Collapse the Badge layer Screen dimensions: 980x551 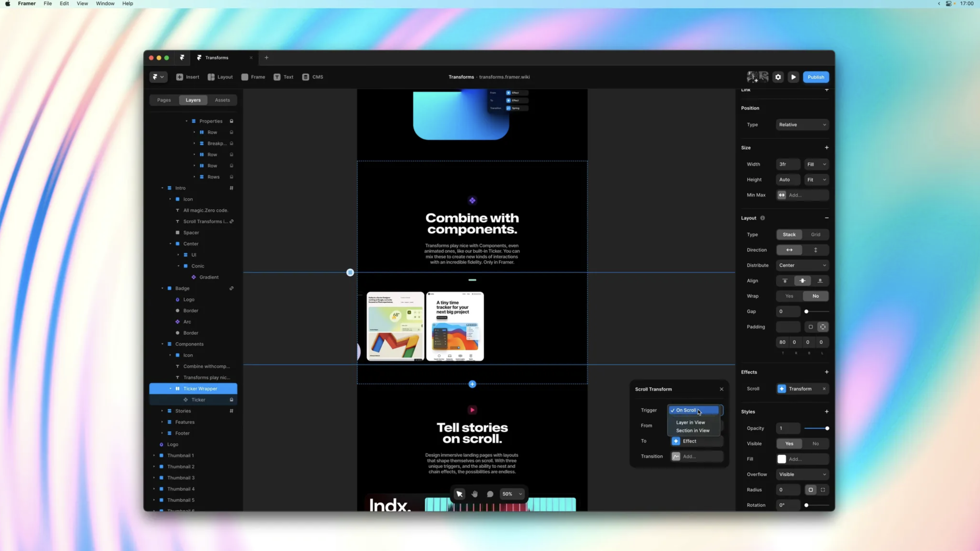(163, 288)
